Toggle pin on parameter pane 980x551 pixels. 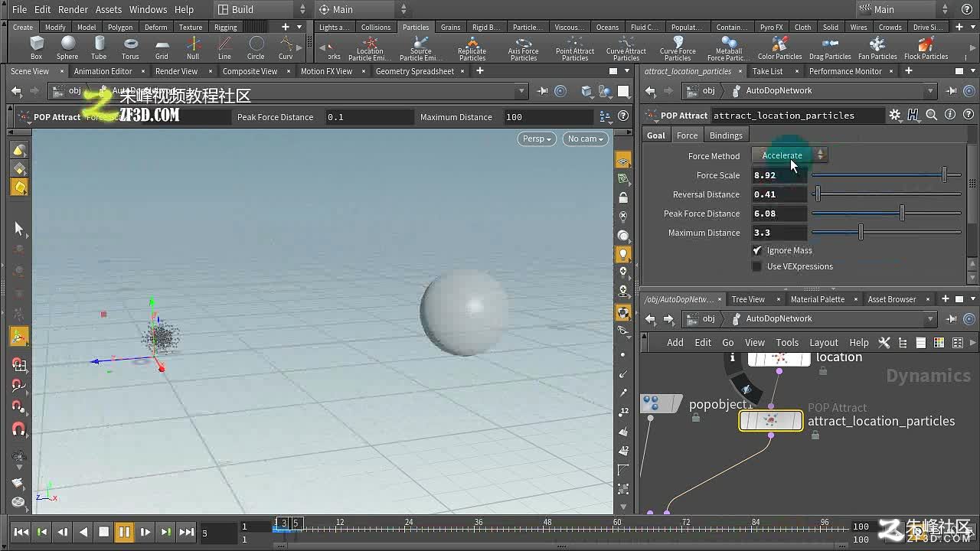coord(952,90)
